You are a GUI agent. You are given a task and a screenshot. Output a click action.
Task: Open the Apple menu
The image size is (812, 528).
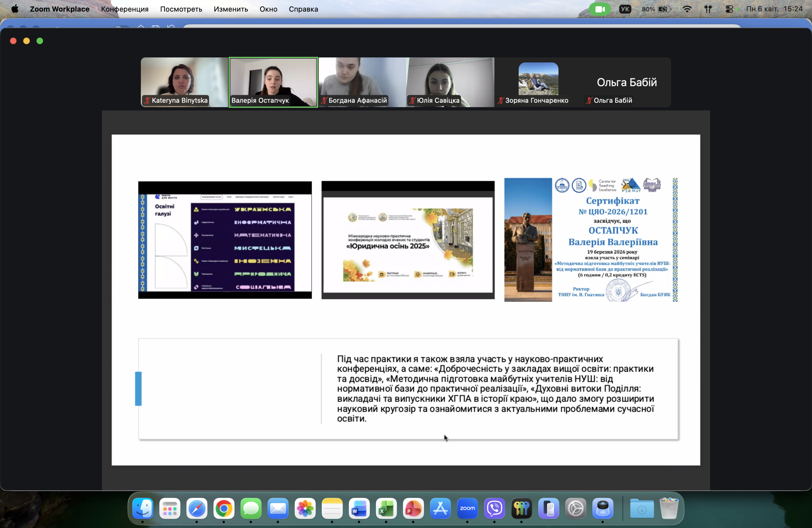click(15, 9)
